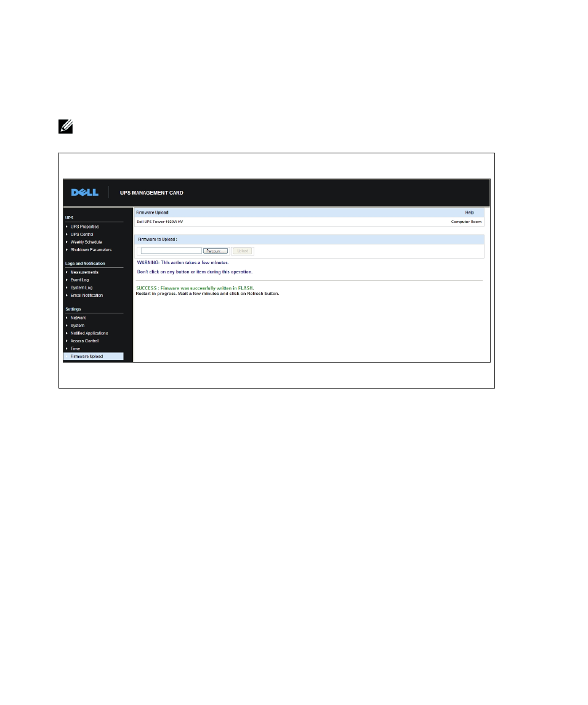588x705 pixels.
Task: Open Weekly Schedule page
Action: [x=86, y=242]
